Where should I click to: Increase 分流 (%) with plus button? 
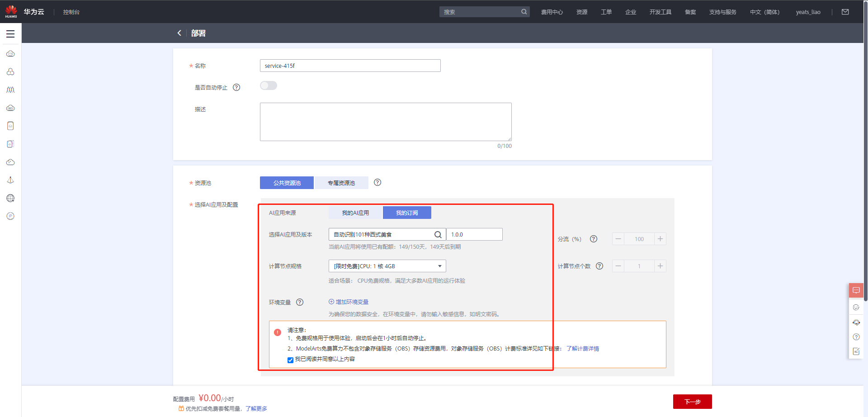(x=660, y=239)
